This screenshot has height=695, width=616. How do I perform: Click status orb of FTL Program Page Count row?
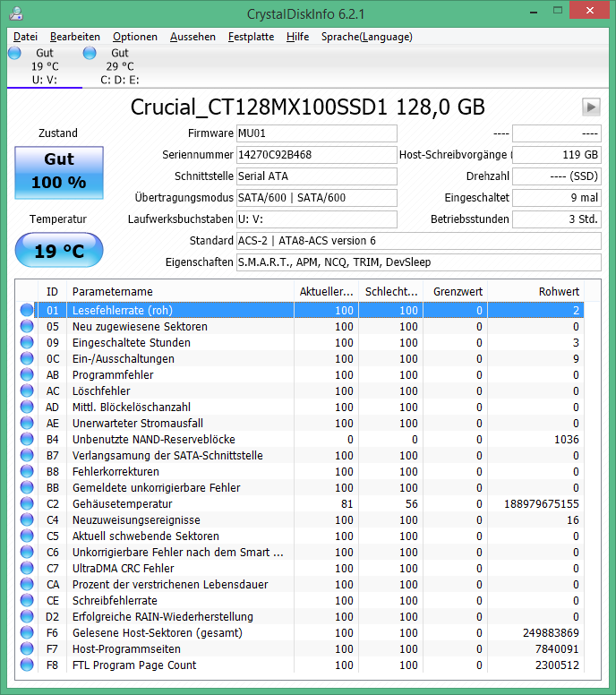[x=27, y=665]
